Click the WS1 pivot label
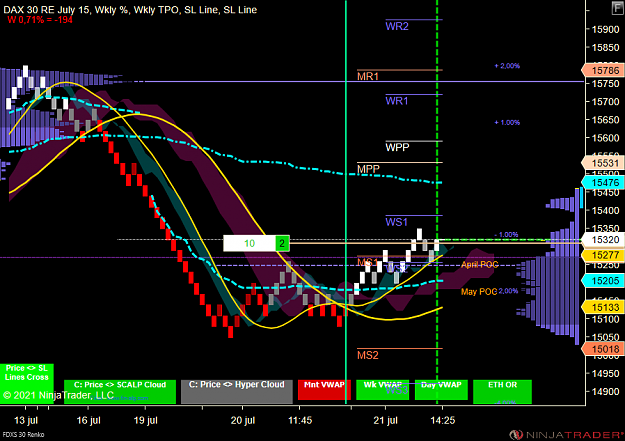Screen dimensions: 625x441 coord(397,222)
